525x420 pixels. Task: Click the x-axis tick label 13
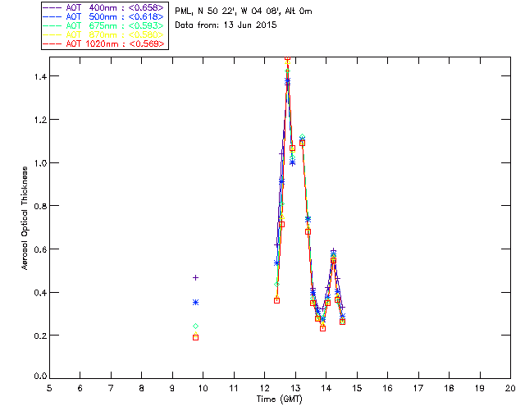pos(295,389)
